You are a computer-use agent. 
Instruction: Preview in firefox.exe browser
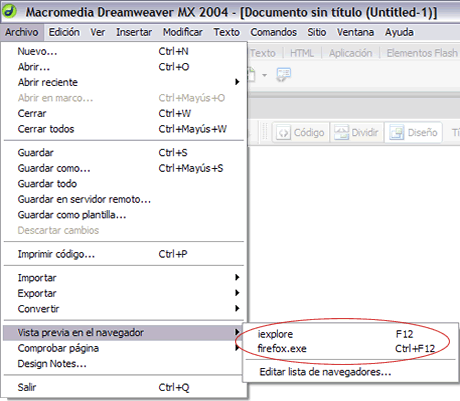[x=351, y=349]
